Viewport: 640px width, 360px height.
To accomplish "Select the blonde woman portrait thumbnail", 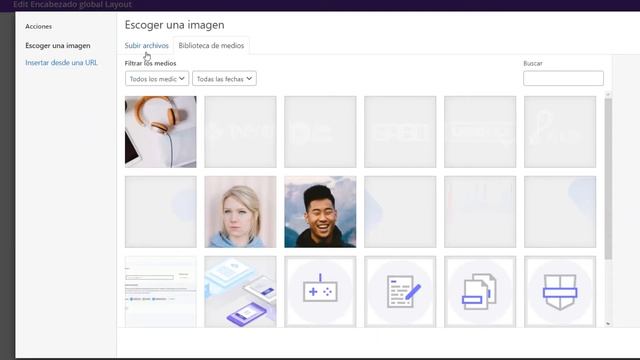I will (x=240, y=212).
